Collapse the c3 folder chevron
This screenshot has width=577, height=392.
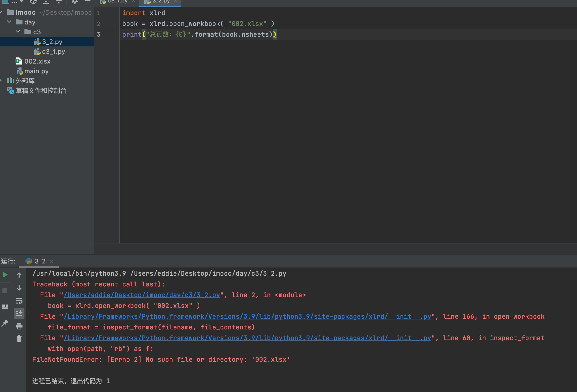(x=18, y=32)
